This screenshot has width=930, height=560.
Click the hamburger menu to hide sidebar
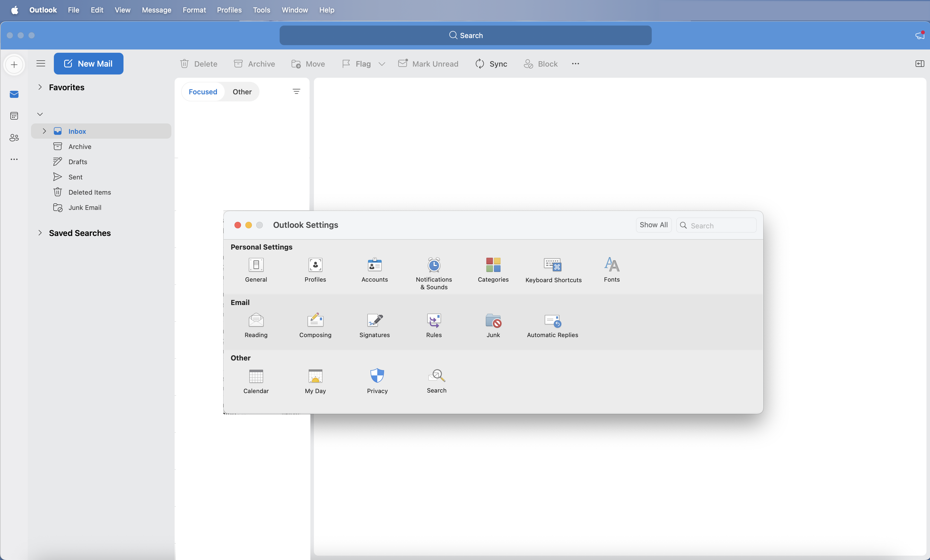point(41,63)
